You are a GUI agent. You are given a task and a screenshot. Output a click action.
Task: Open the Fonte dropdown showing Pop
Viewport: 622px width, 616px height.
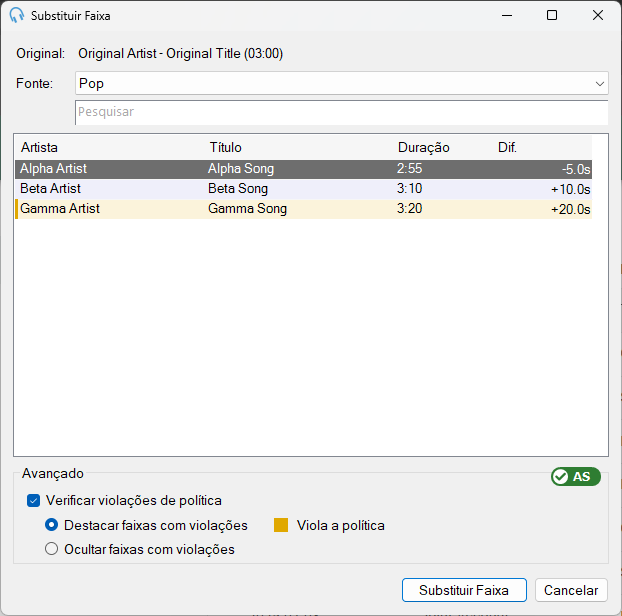click(x=342, y=83)
